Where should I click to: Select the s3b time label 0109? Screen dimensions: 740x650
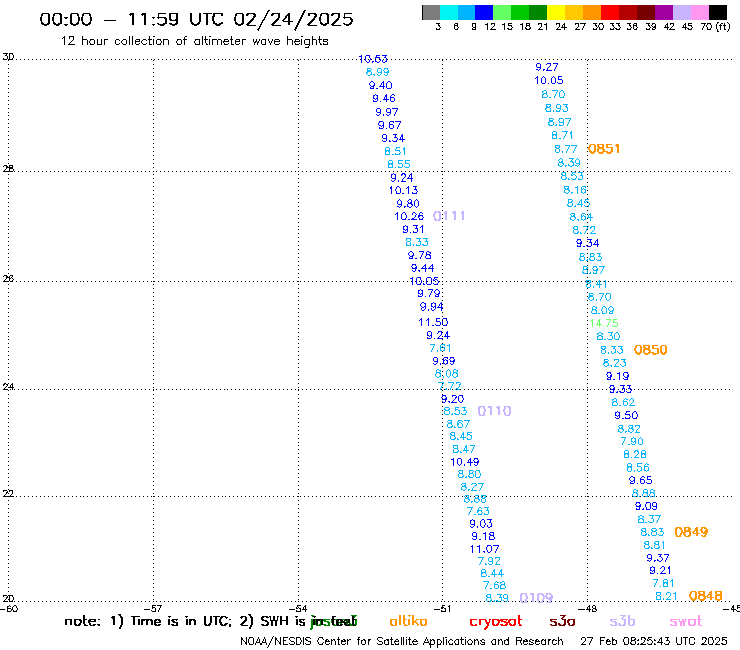(x=536, y=598)
